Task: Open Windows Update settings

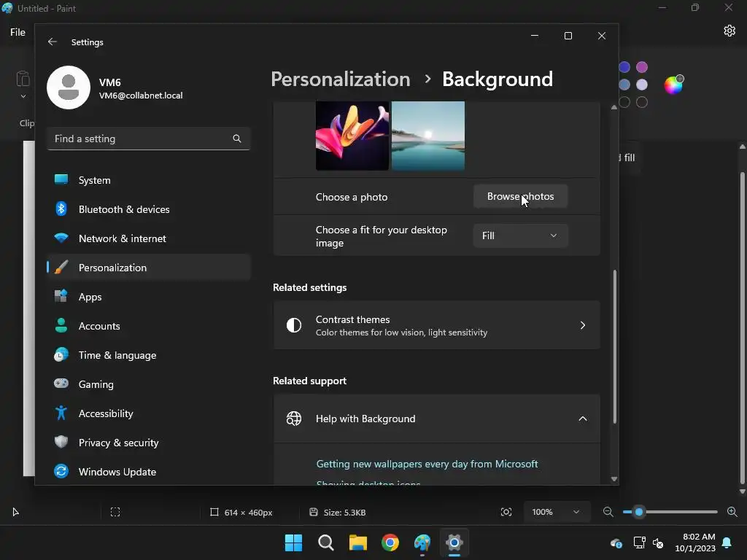Action: click(x=149, y=472)
